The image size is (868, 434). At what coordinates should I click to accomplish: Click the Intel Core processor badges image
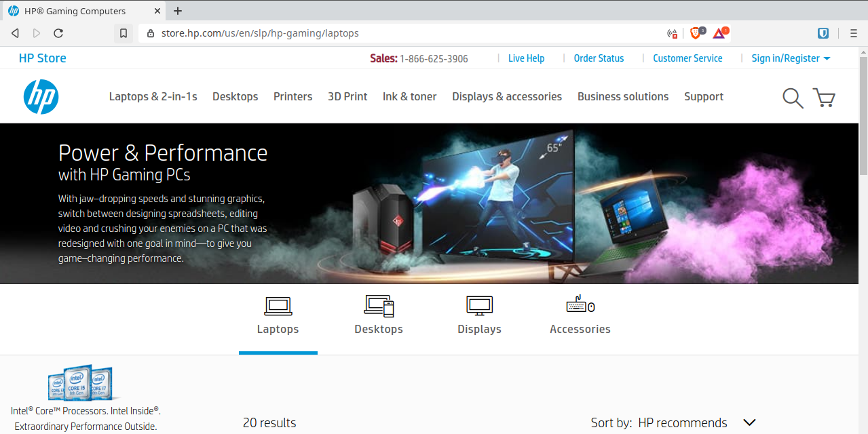pos(81,384)
